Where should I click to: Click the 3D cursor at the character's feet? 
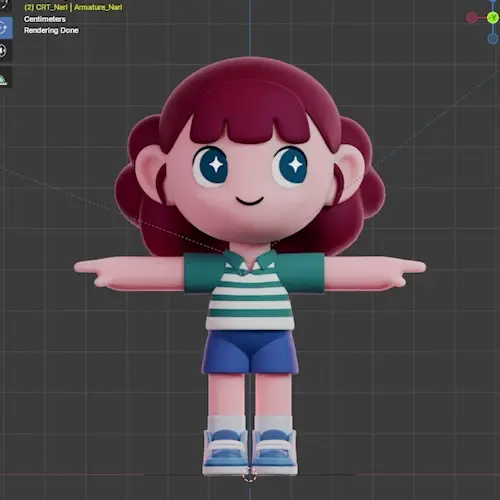tap(250, 475)
